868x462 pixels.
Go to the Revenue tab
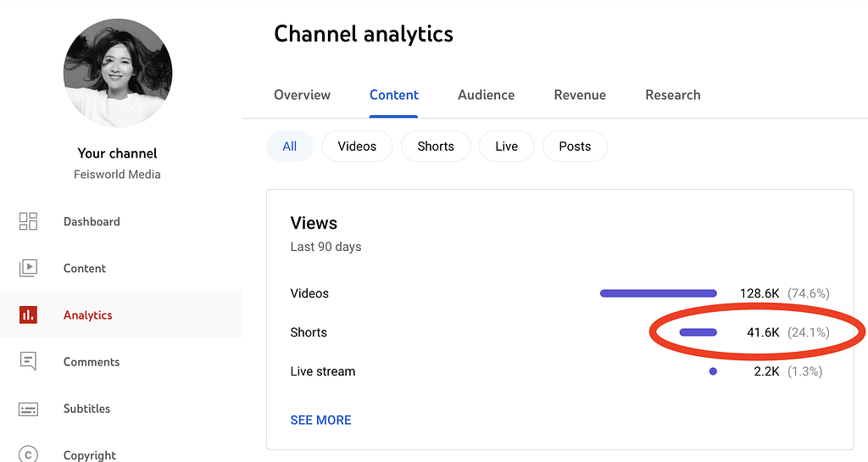click(580, 95)
